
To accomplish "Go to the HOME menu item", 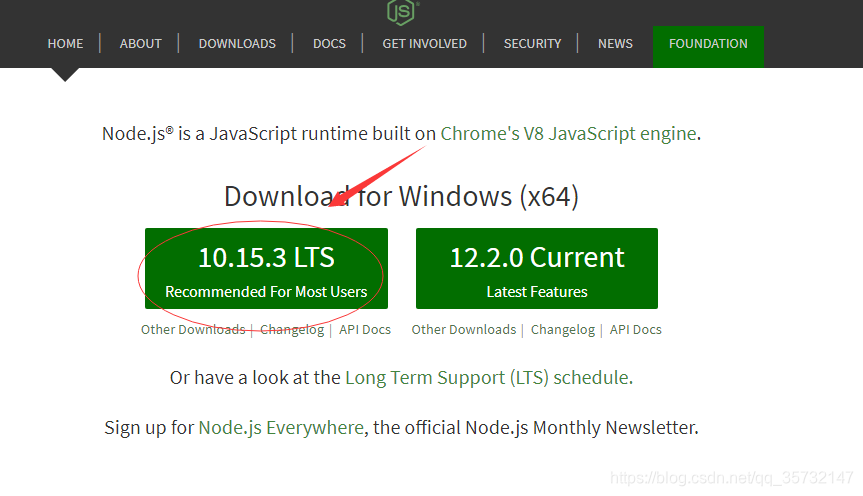I will pos(65,43).
